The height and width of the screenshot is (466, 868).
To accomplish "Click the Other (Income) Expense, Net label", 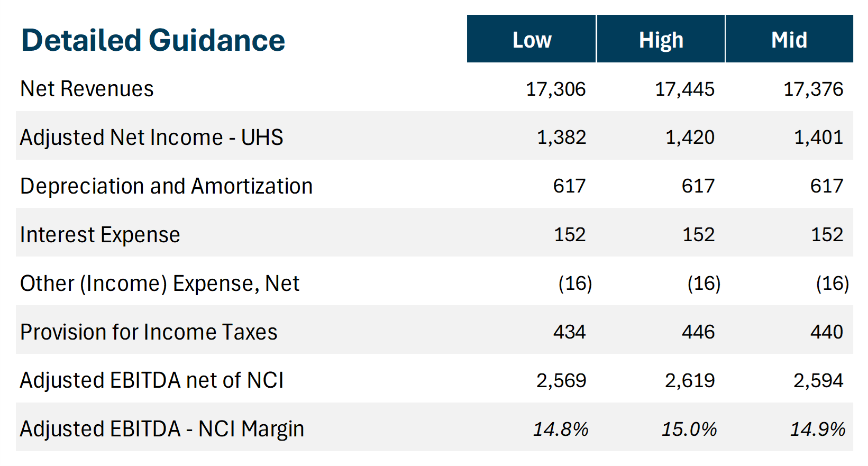I will point(159,284).
